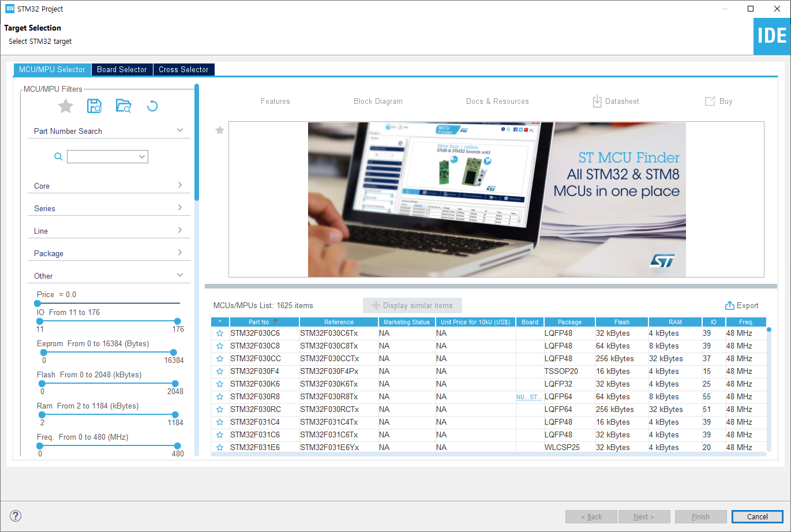Click the load saved search folder icon
Screen dimensions: 791x532
pyautogui.click(x=123, y=106)
